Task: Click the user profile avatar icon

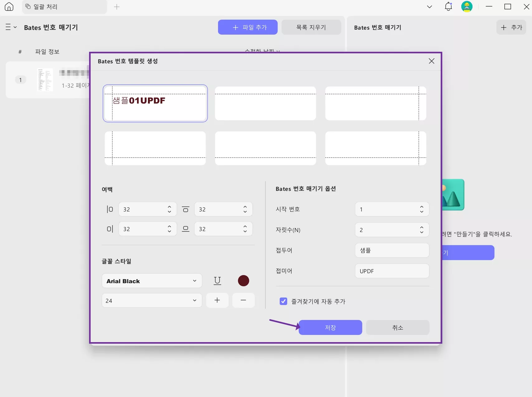Action: tap(467, 7)
